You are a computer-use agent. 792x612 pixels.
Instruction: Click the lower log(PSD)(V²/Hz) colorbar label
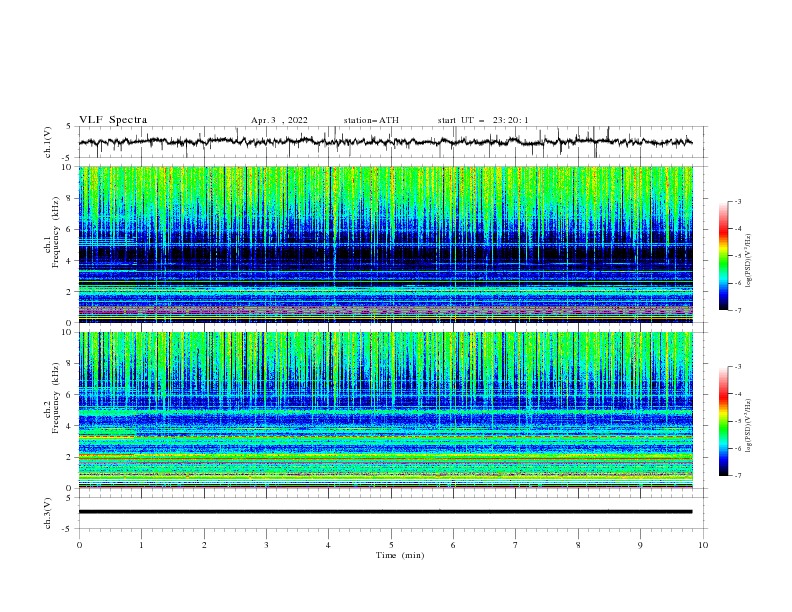point(749,426)
